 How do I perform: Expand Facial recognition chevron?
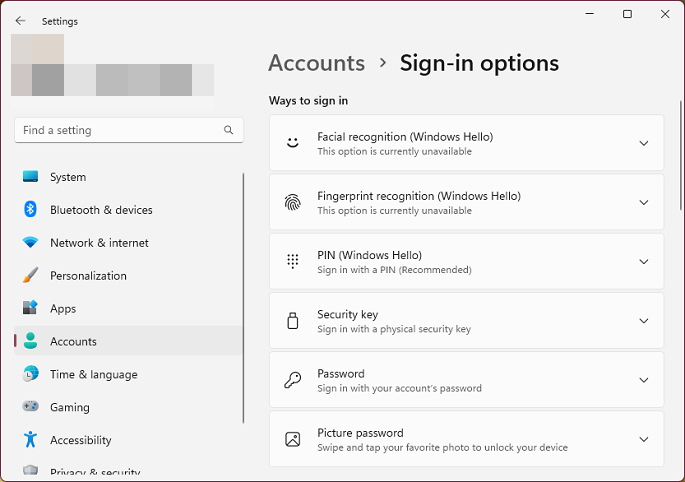point(643,143)
